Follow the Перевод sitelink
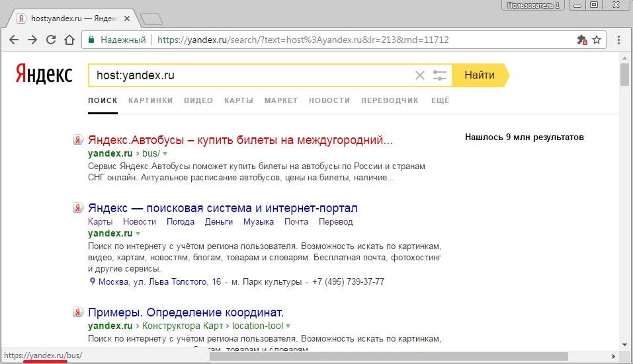633x364 pixels. (x=335, y=222)
